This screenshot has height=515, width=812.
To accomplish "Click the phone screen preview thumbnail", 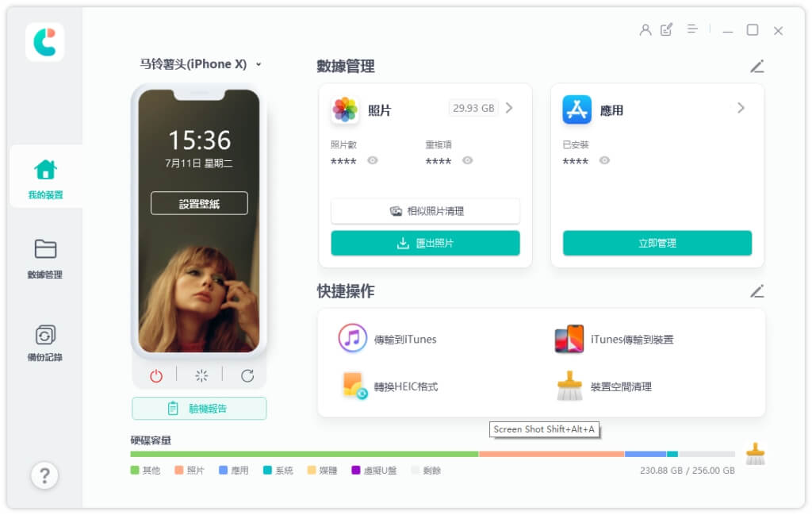I will tap(199, 220).
